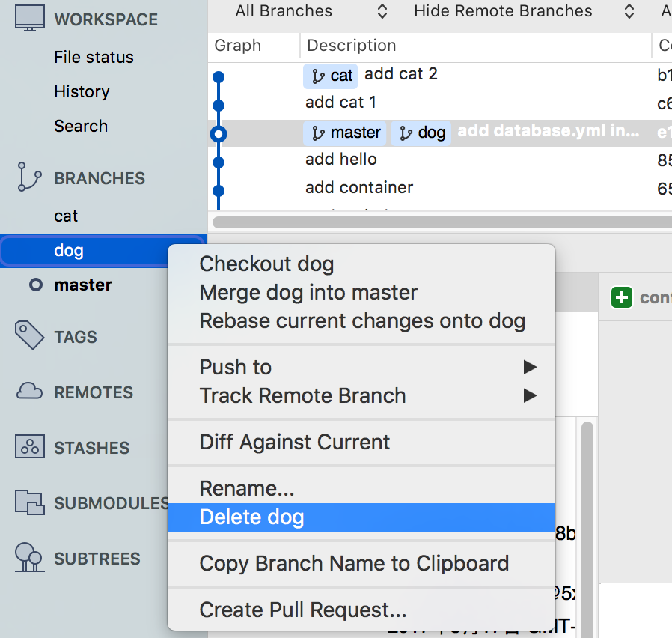Click the Branches fork icon in sidebar
Image resolution: width=672 pixels, height=638 pixels.
(29, 177)
